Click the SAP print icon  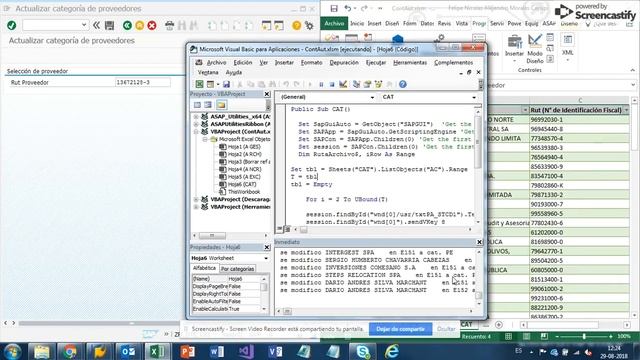pos(169,25)
